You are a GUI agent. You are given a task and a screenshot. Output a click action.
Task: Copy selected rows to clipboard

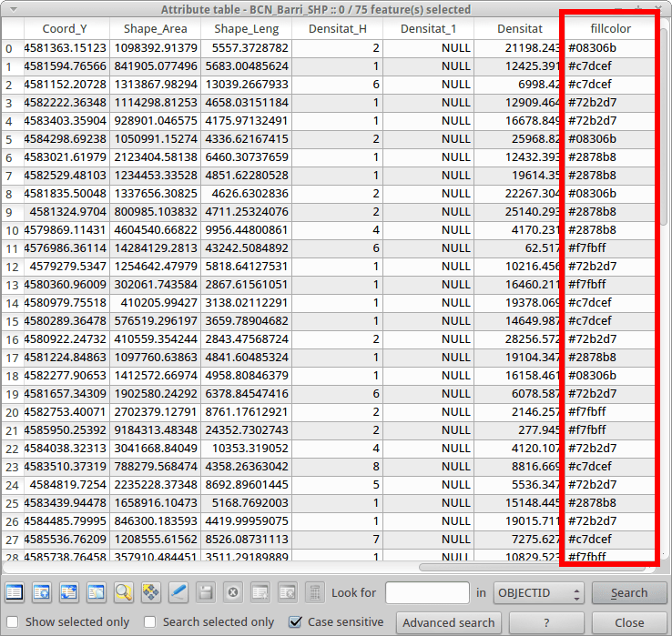tap(97, 592)
